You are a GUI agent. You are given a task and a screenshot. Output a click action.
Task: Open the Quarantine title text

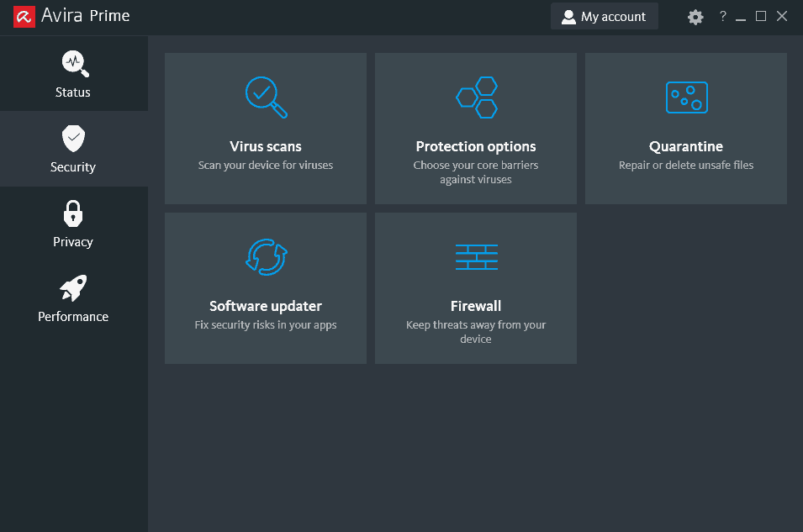686,146
